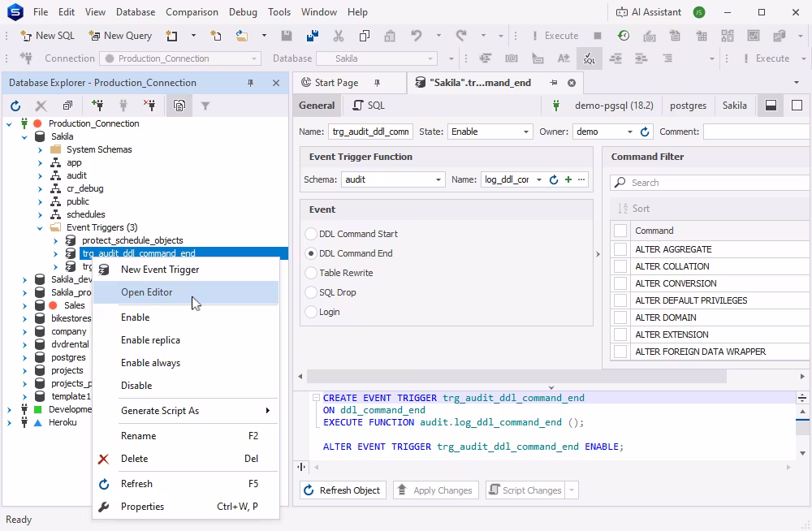
Task: Click the Apply Changes button
Action: tap(436, 490)
